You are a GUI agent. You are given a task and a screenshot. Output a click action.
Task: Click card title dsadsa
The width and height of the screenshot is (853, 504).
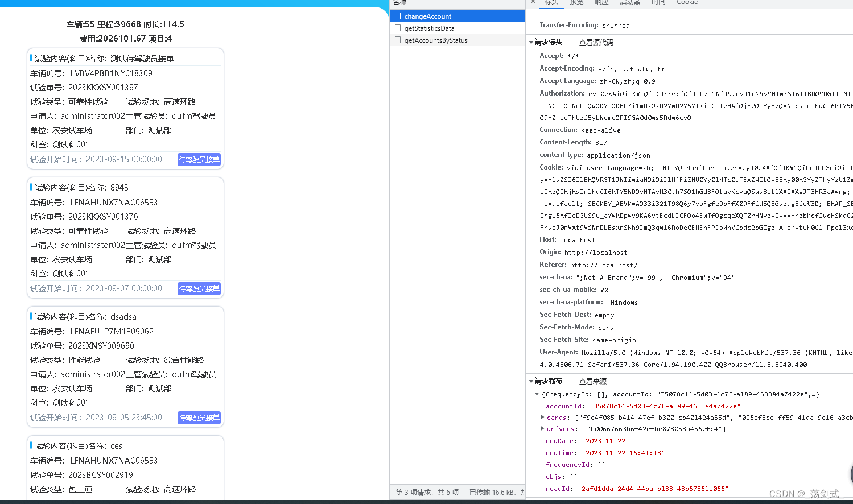[x=123, y=317]
